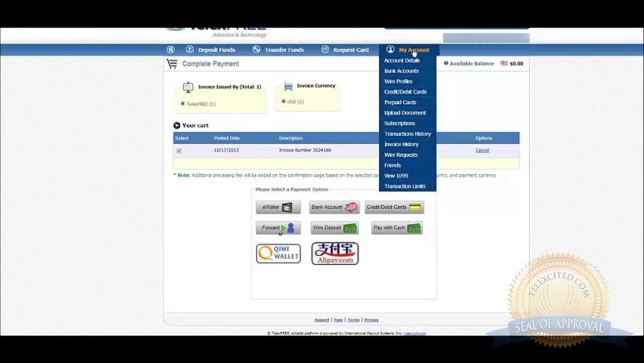Select Bank Accounts menu entry
Image resolution: width=644 pixels, height=363 pixels.
tap(401, 71)
